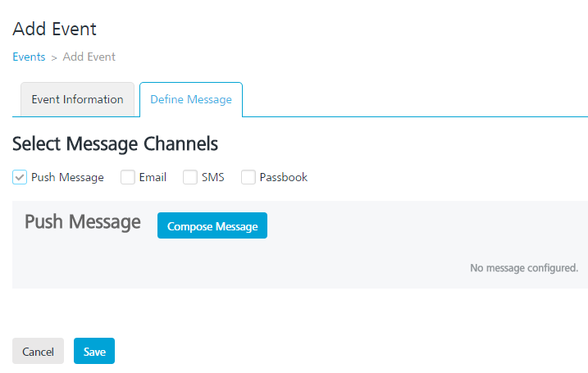
Task: Go back via Events breadcrumb link
Action: [x=29, y=57]
